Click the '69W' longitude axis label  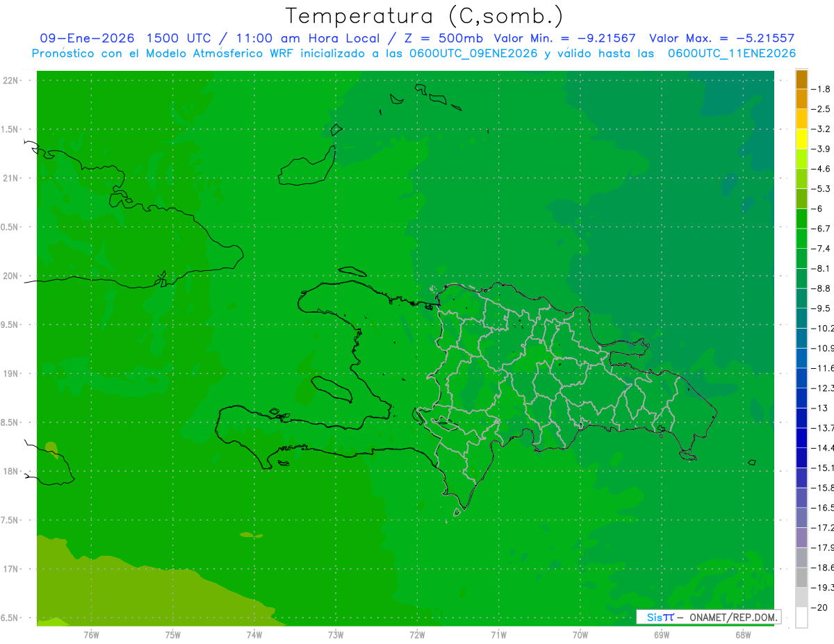[662, 635]
